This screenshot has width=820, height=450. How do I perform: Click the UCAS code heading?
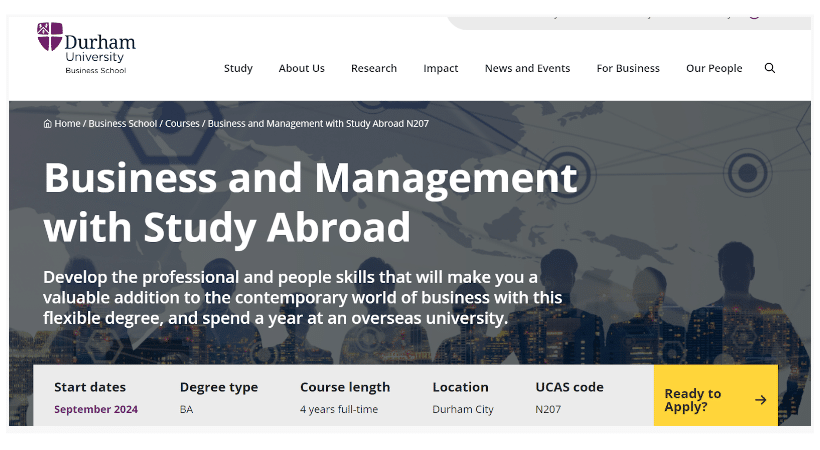pyautogui.click(x=569, y=387)
